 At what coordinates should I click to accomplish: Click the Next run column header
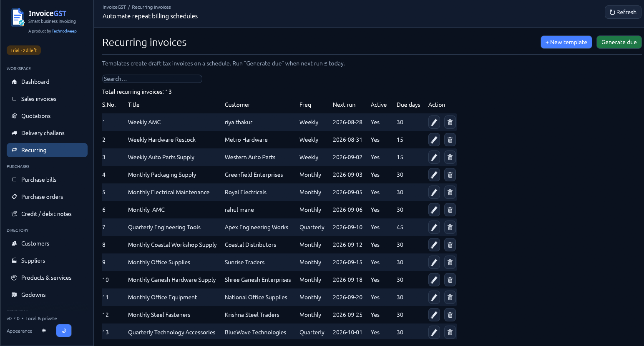point(344,105)
